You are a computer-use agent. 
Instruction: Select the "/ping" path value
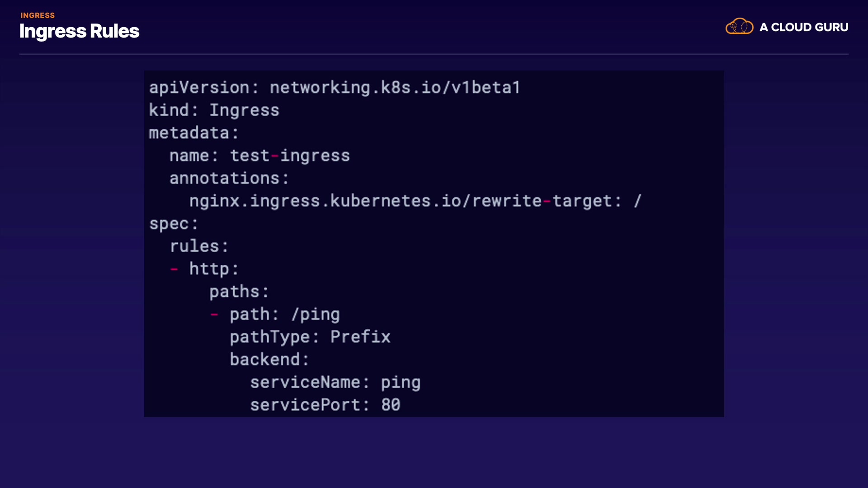coord(316,314)
